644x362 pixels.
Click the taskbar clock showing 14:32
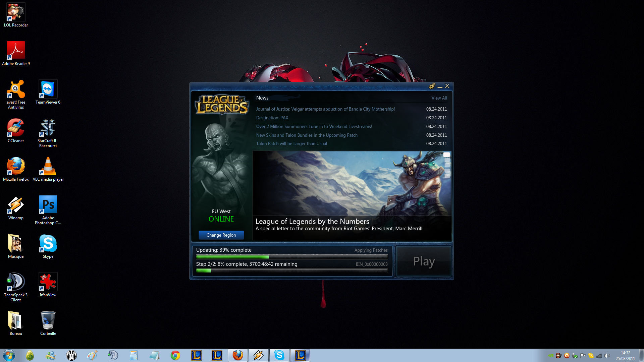625,356
